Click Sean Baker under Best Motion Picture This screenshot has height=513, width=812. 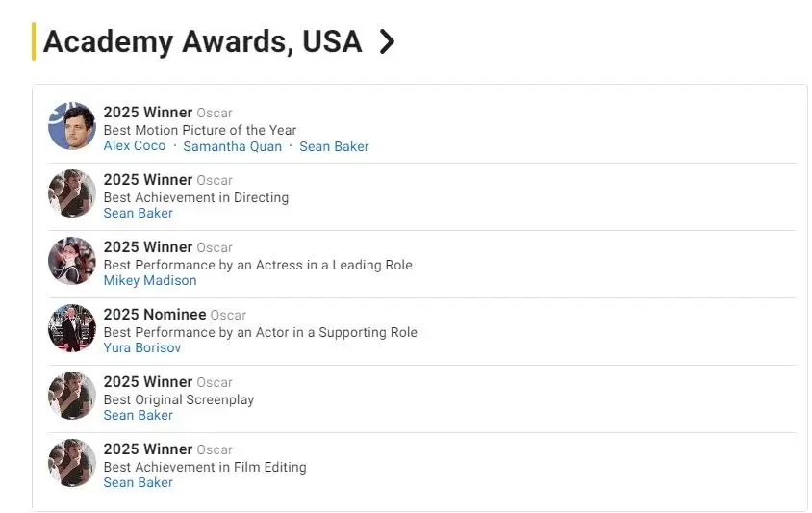(334, 146)
